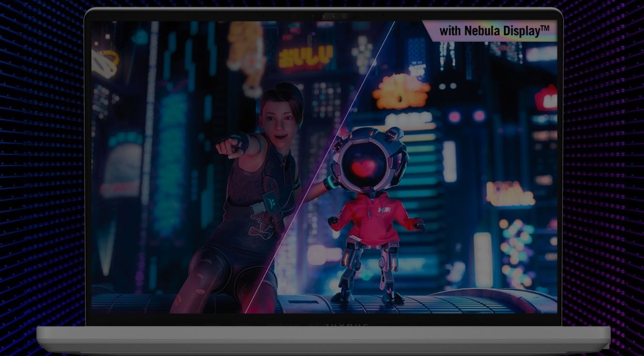Click the "with Nebula Display" label
The image size is (644, 356).
(494, 31)
